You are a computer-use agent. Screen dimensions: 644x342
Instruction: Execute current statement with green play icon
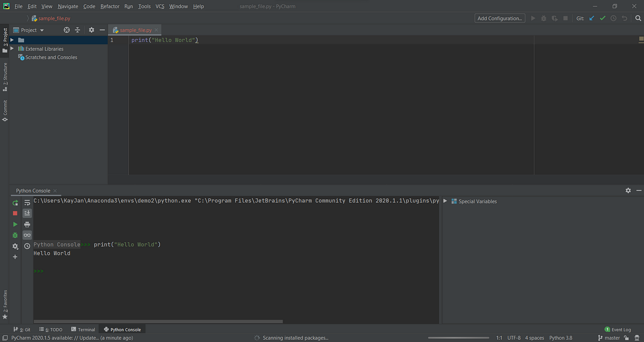(x=15, y=224)
